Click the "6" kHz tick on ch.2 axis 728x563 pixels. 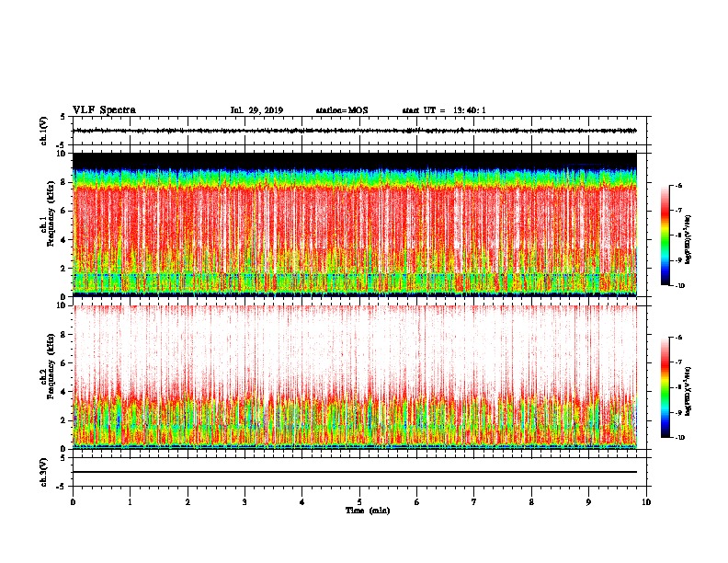pos(63,363)
